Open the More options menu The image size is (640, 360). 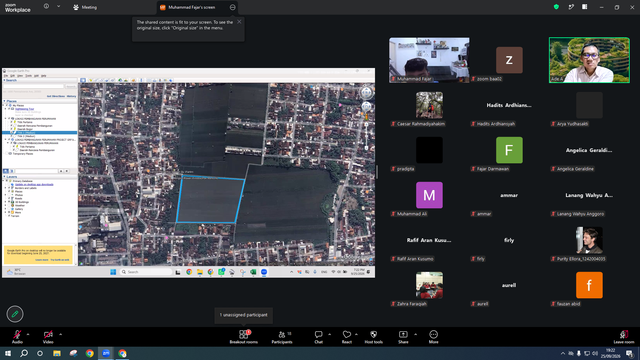pyautogui.click(x=433, y=337)
